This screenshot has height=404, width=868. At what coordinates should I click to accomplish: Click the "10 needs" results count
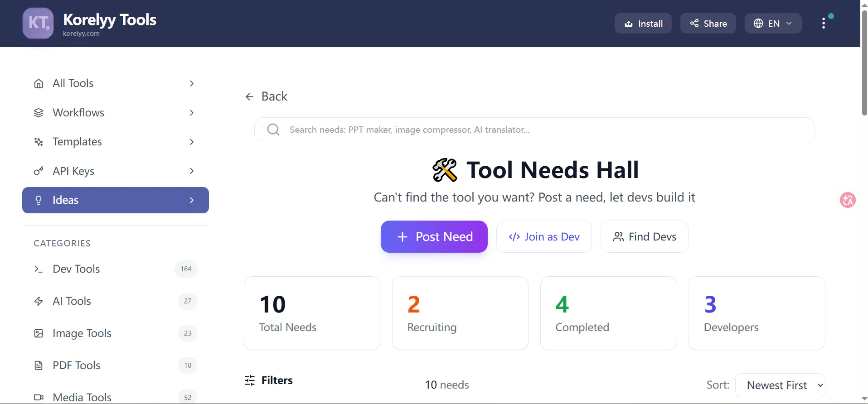point(447,385)
